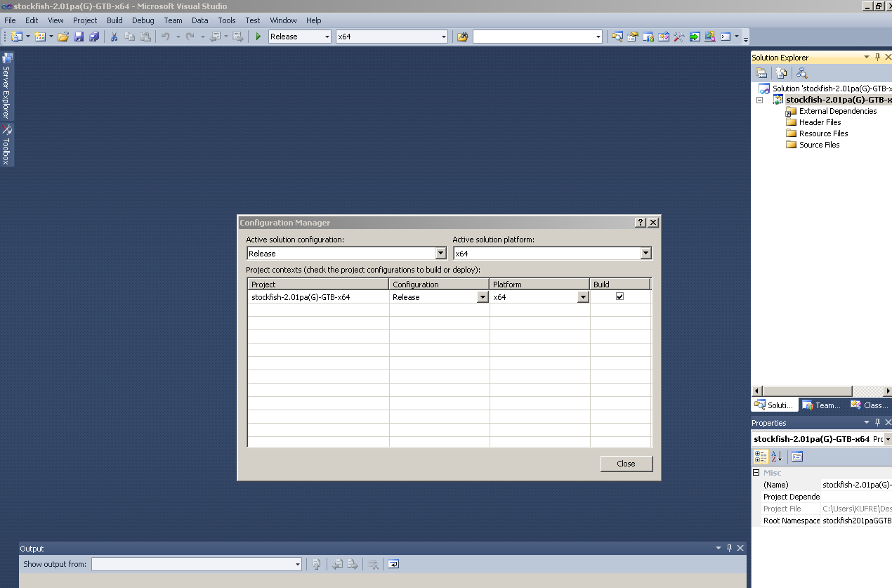Click the (Name) property value field

pos(856,485)
